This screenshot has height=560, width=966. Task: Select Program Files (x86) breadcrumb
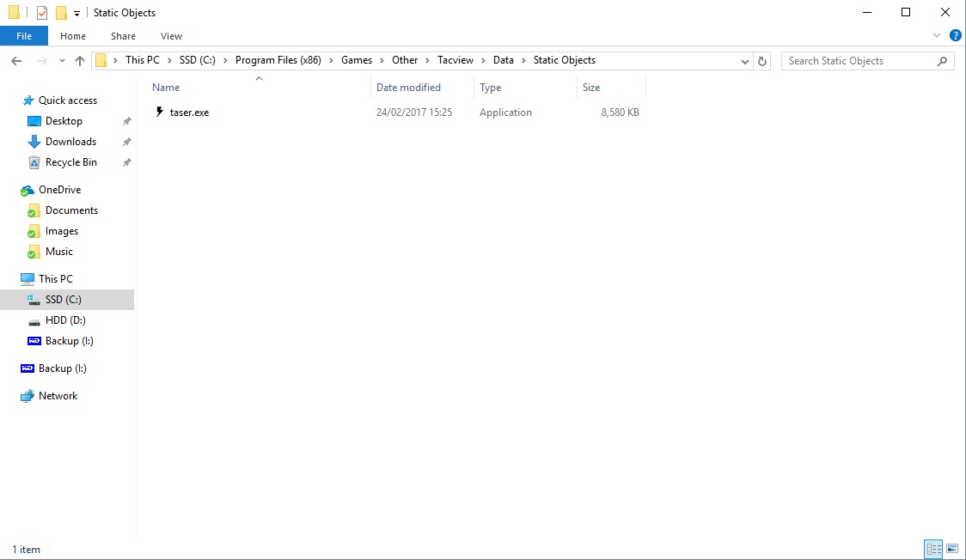tap(278, 60)
